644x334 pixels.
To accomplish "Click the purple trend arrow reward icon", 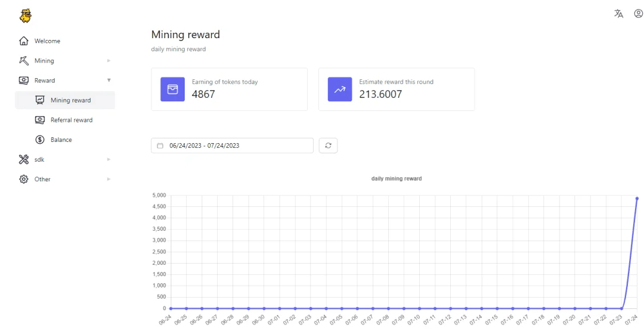I will click(340, 89).
